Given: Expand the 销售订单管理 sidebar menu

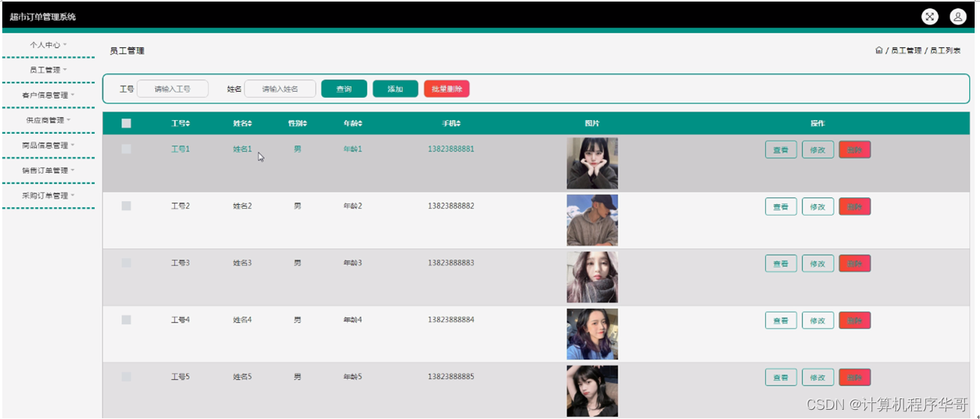Looking at the screenshot, I should (x=48, y=171).
